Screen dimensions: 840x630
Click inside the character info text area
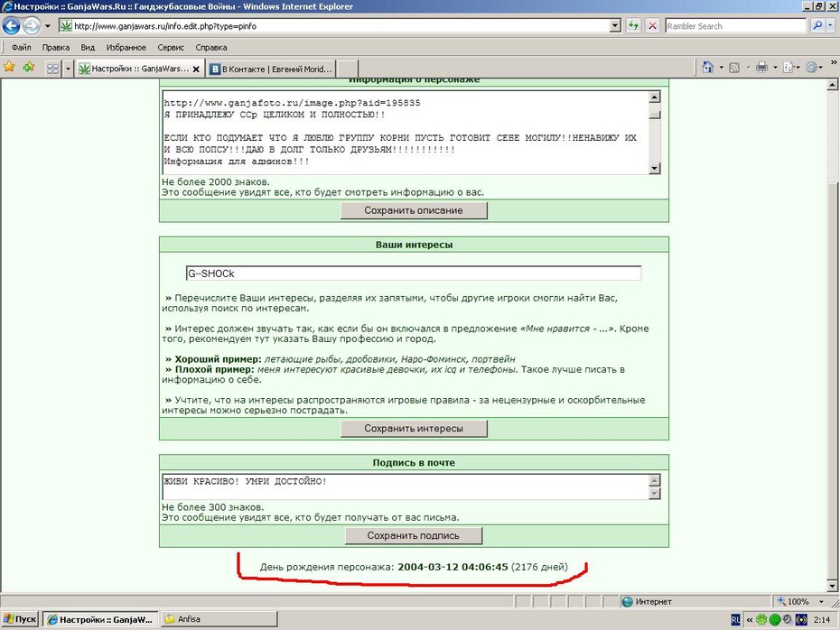click(x=405, y=132)
